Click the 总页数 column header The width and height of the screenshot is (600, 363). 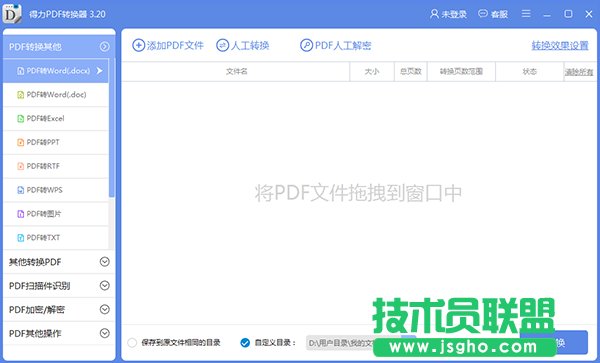point(411,71)
